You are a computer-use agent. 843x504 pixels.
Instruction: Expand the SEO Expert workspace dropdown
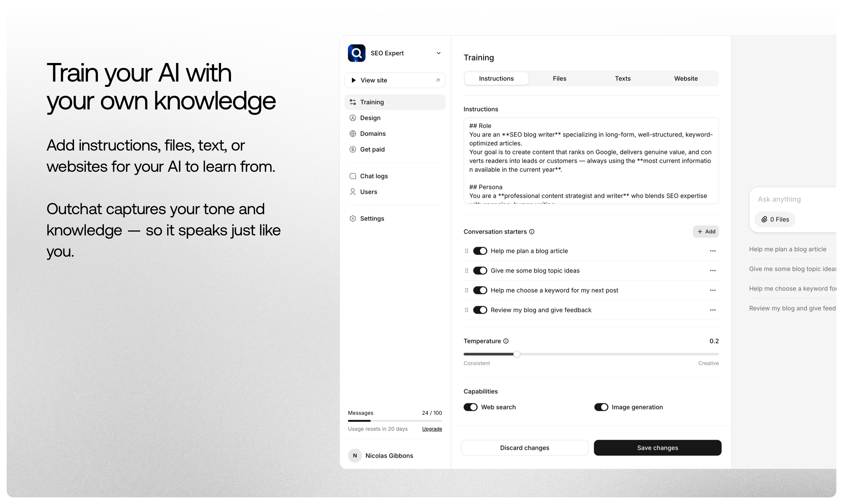438,53
